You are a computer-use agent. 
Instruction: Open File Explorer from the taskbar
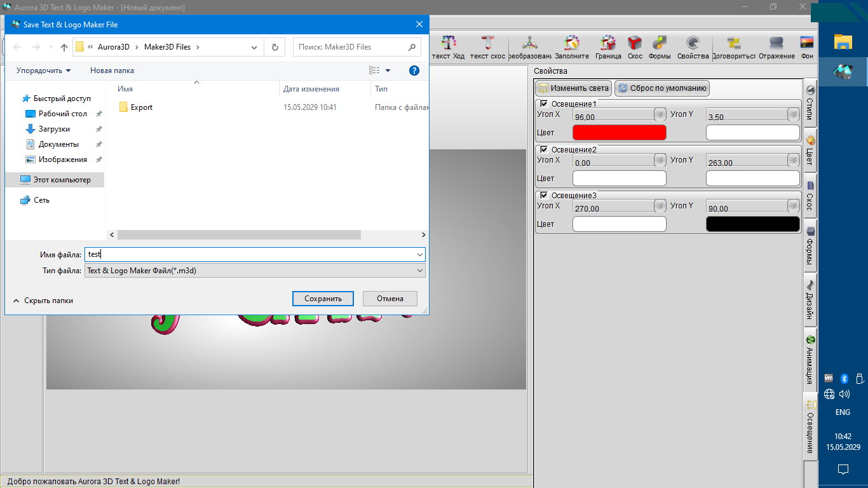click(843, 43)
